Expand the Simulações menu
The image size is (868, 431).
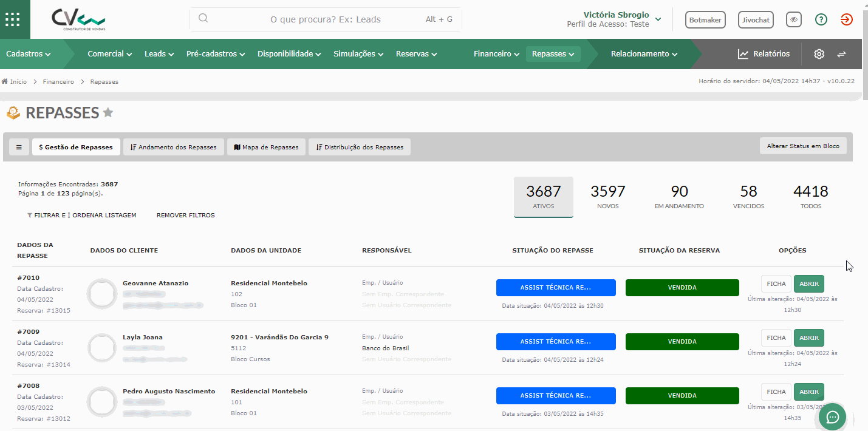(358, 54)
